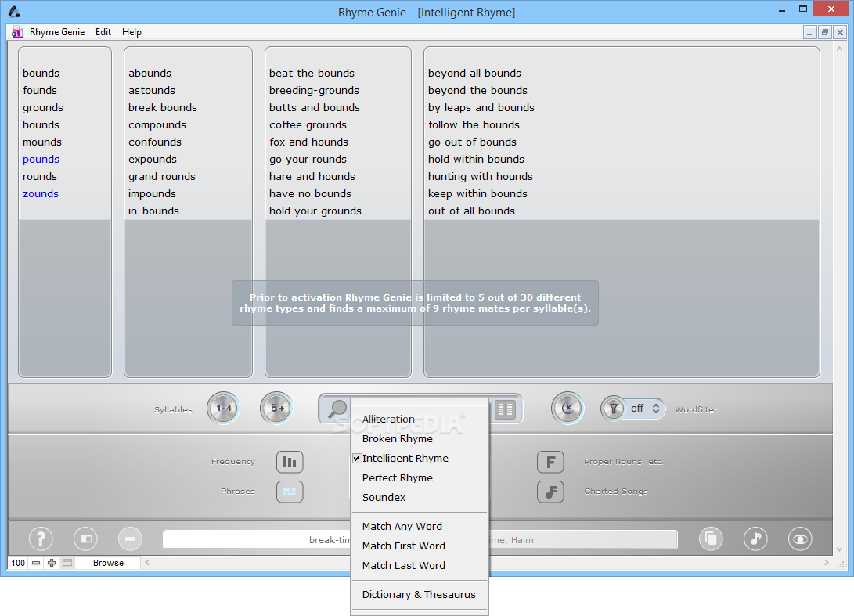This screenshot has width=854, height=616.
Task: Select the phrase by leaps and bounds
Action: point(481,107)
